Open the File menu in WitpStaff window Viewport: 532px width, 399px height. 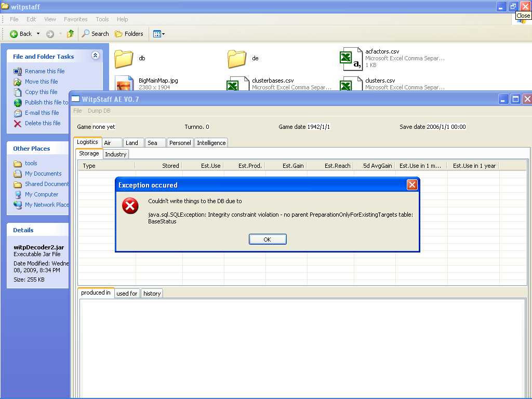point(78,111)
